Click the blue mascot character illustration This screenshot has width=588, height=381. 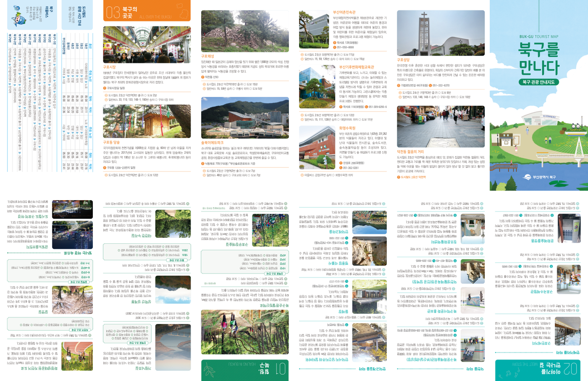19,16
